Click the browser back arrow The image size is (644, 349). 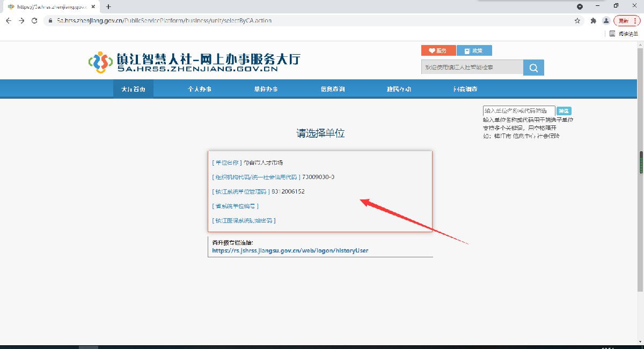9,20
